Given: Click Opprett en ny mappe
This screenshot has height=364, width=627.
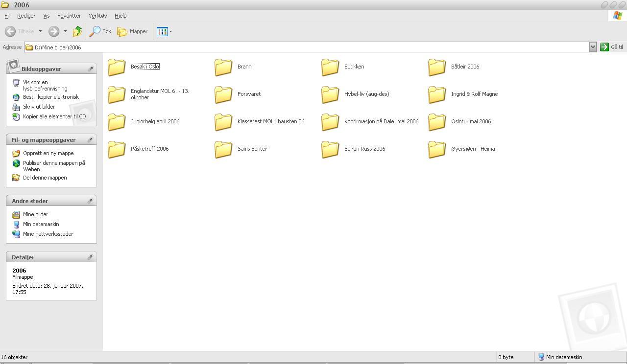Looking at the screenshot, I should [x=48, y=153].
